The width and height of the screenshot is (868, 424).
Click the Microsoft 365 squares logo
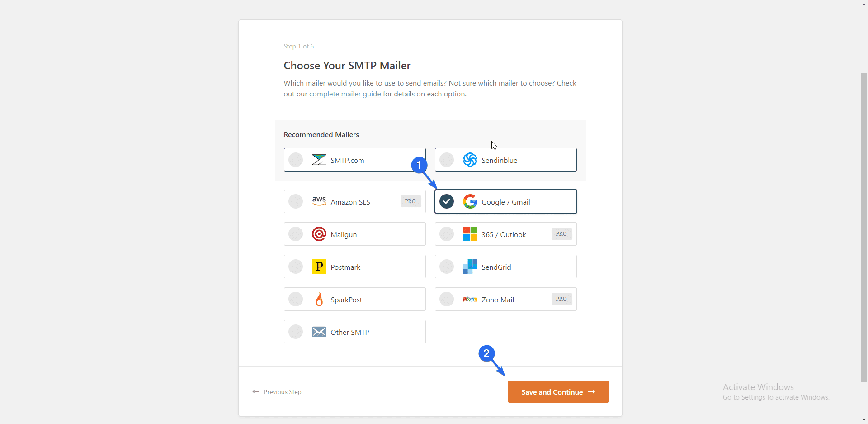pos(470,234)
